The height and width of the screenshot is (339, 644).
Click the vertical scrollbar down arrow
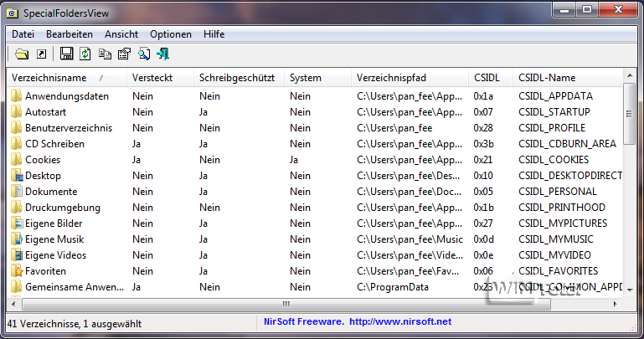(x=630, y=290)
